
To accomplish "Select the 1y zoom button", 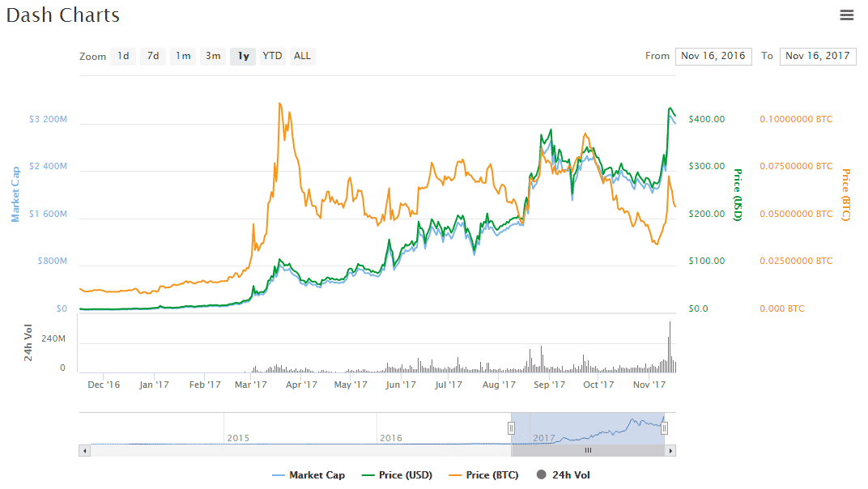I will pyautogui.click(x=243, y=56).
